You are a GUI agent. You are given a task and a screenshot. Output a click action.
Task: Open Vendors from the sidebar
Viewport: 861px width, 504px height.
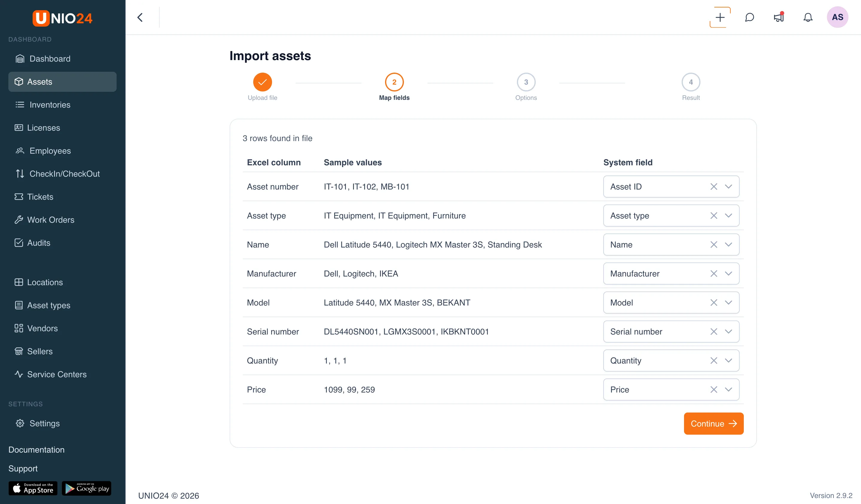62,328
